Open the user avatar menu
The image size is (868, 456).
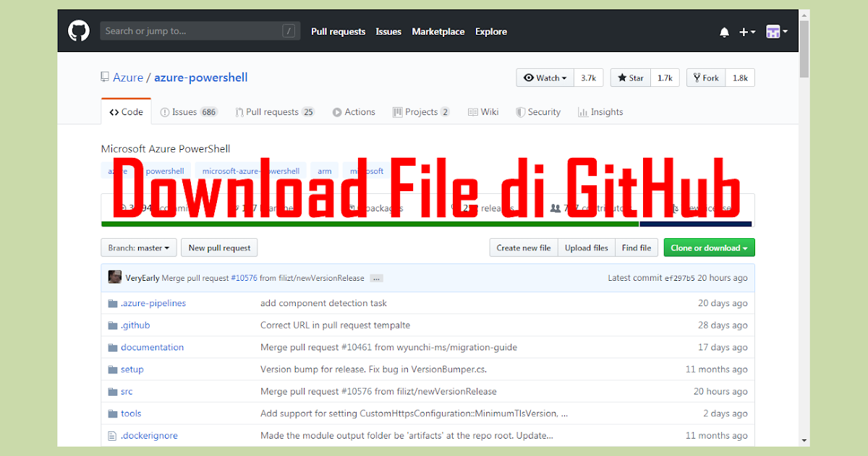[777, 32]
